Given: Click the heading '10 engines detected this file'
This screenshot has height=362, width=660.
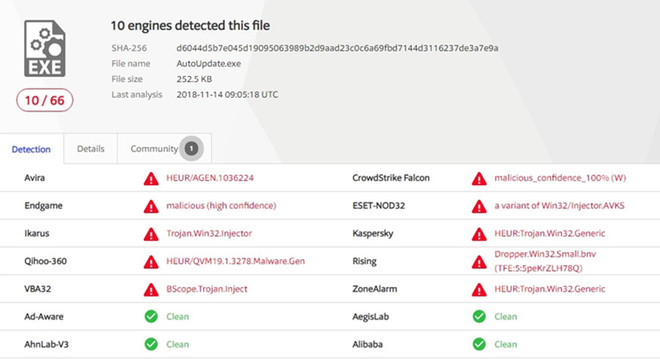Looking at the screenshot, I should [x=190, y=26].
